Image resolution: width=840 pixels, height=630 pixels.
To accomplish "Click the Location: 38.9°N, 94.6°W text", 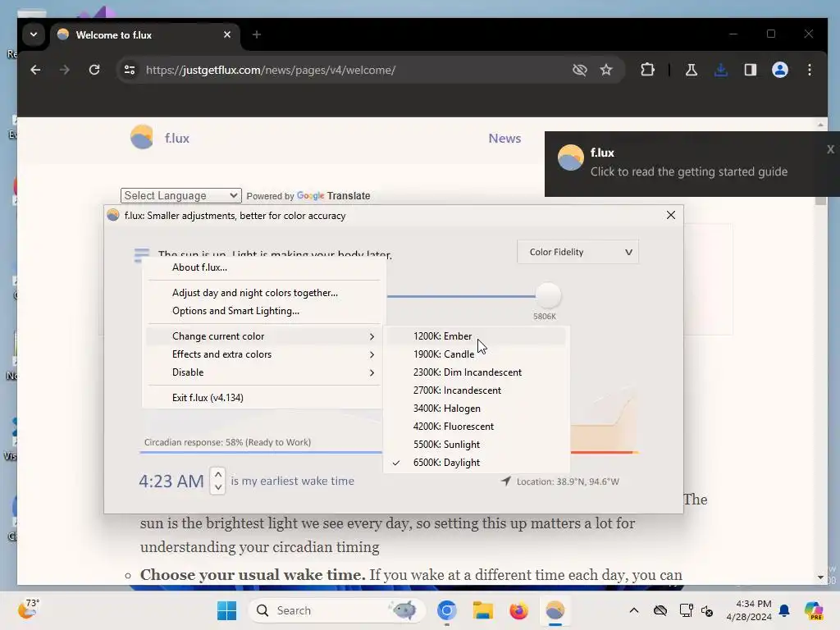I will pos(568,482).
